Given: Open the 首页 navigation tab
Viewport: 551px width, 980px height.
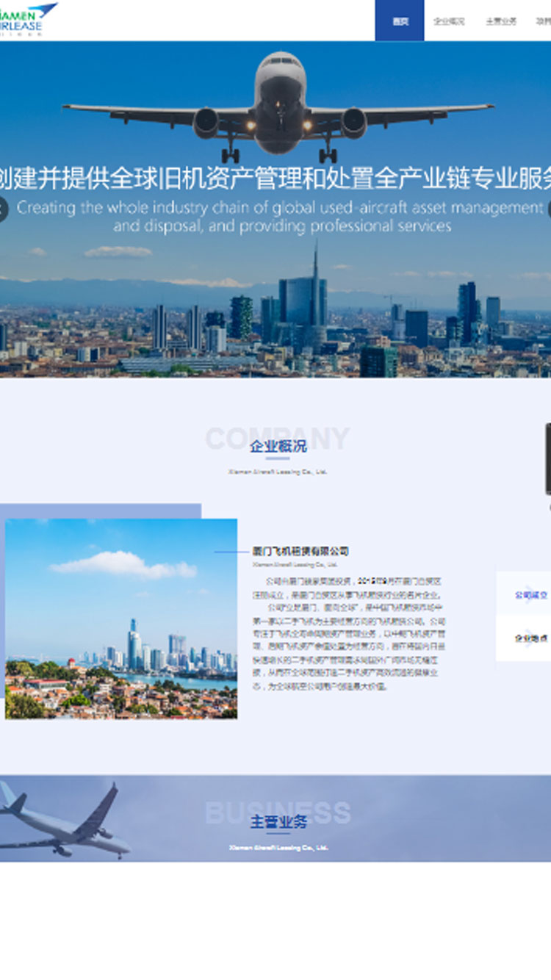Looking at the screenshot, I should coord(400,21).
